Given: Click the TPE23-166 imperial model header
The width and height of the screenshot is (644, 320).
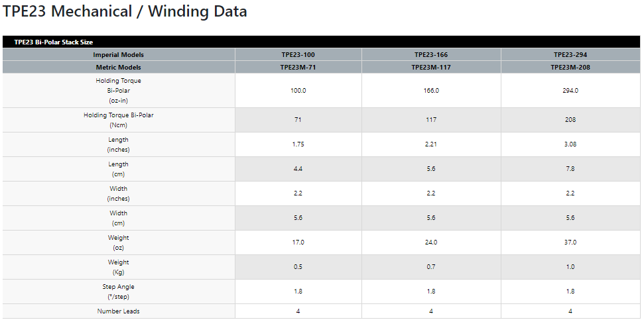Looking at the screenshot, I should [431, 55].
